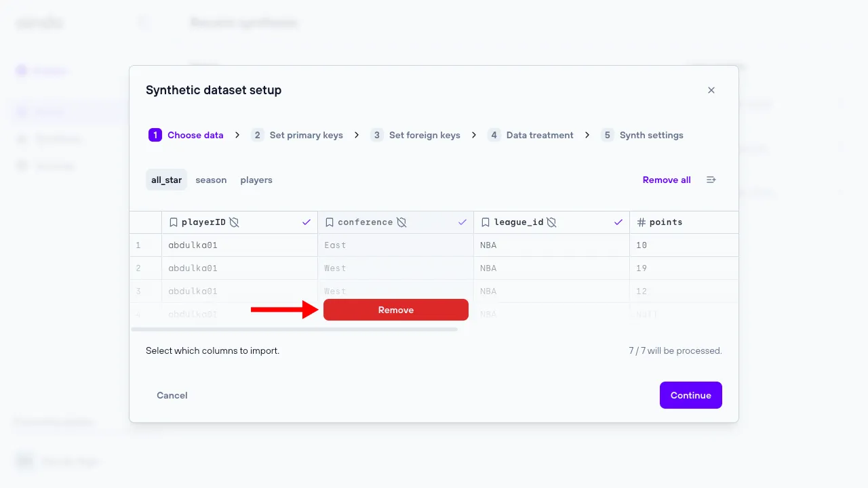
Task: Click the Continue button
Action: (691, 395)
